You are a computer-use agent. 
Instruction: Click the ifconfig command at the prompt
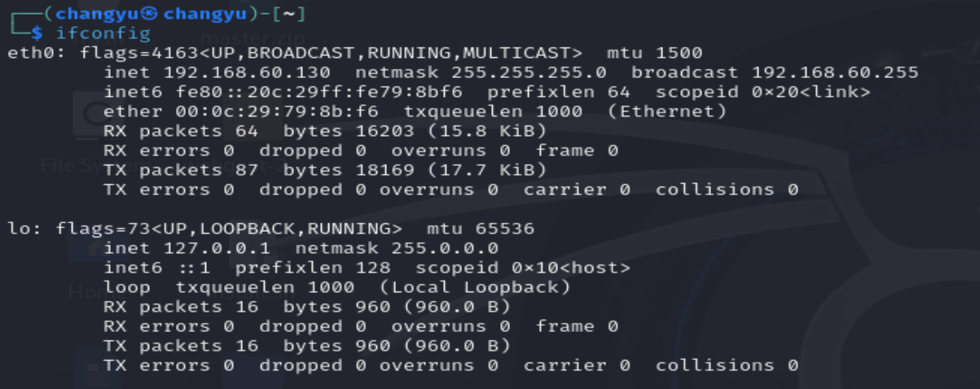pos(103,33)
